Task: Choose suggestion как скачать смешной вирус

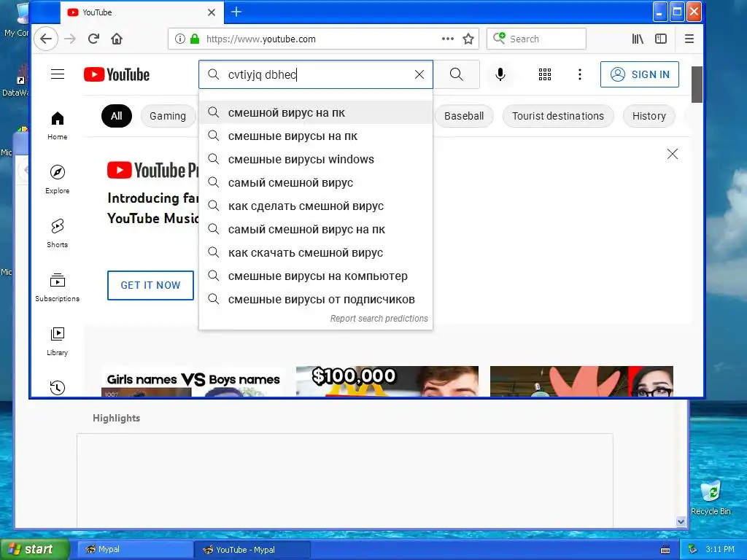Action: (316, 253)
